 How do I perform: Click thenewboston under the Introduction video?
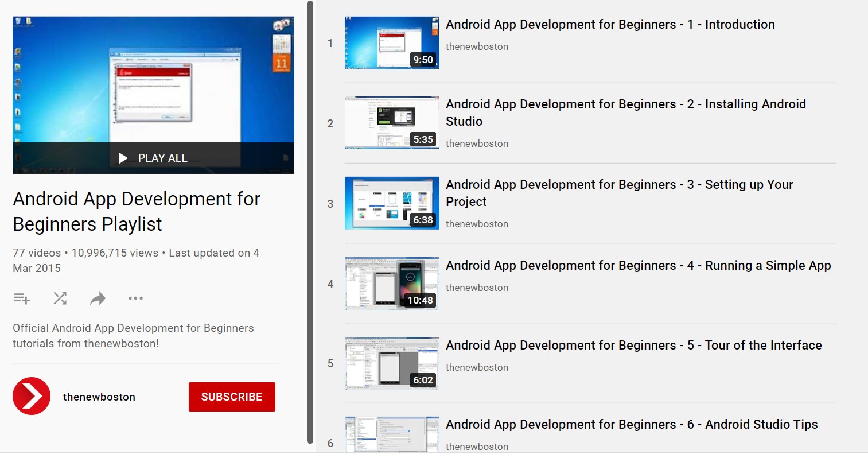(477, 46)
